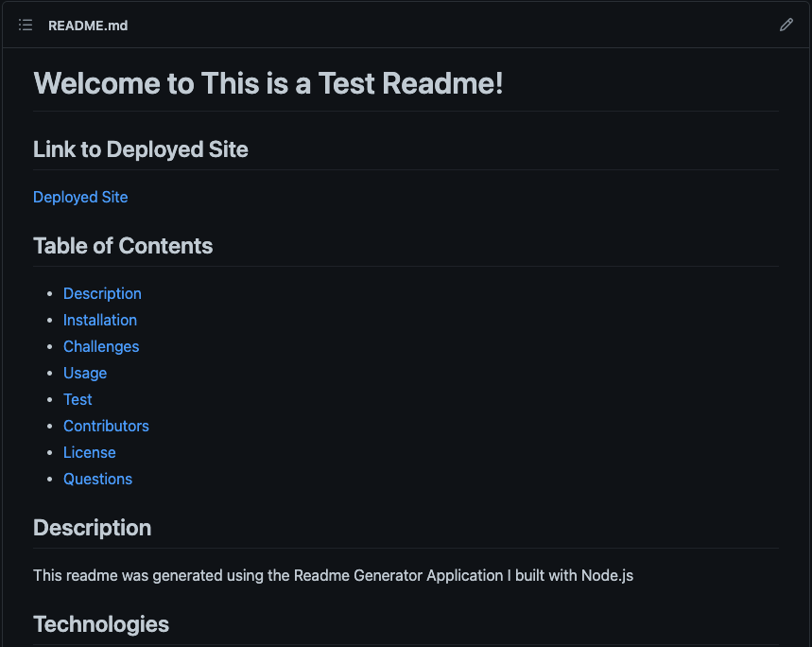Click the Description section heading
This screenshot has height=647, width=812.
click(92, 528)
